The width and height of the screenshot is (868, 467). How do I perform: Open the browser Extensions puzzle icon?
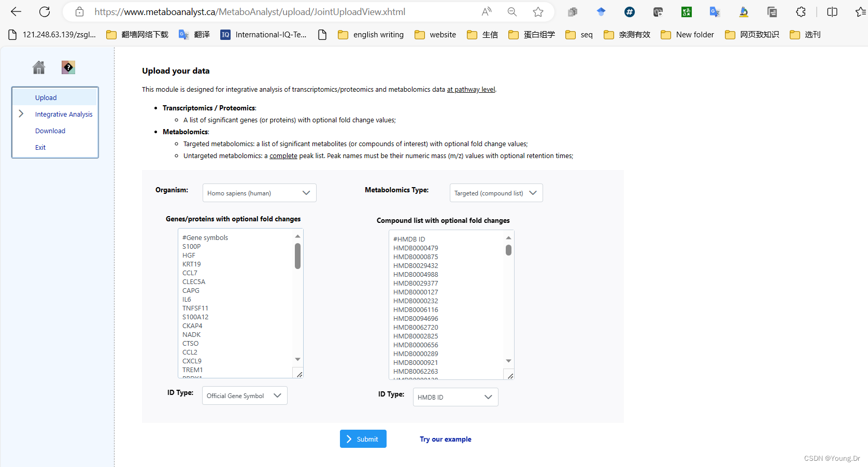[x=801, y=11]
